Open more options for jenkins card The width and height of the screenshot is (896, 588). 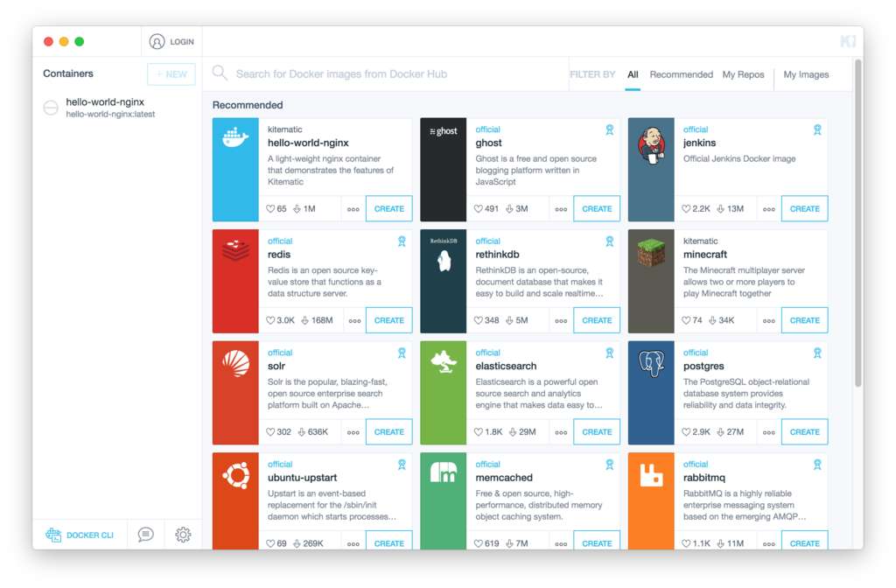(768, 209)
